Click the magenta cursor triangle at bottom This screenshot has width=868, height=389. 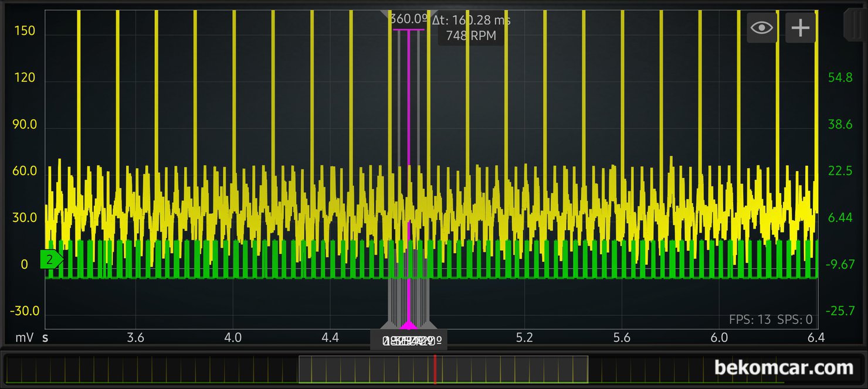point(409,325)
